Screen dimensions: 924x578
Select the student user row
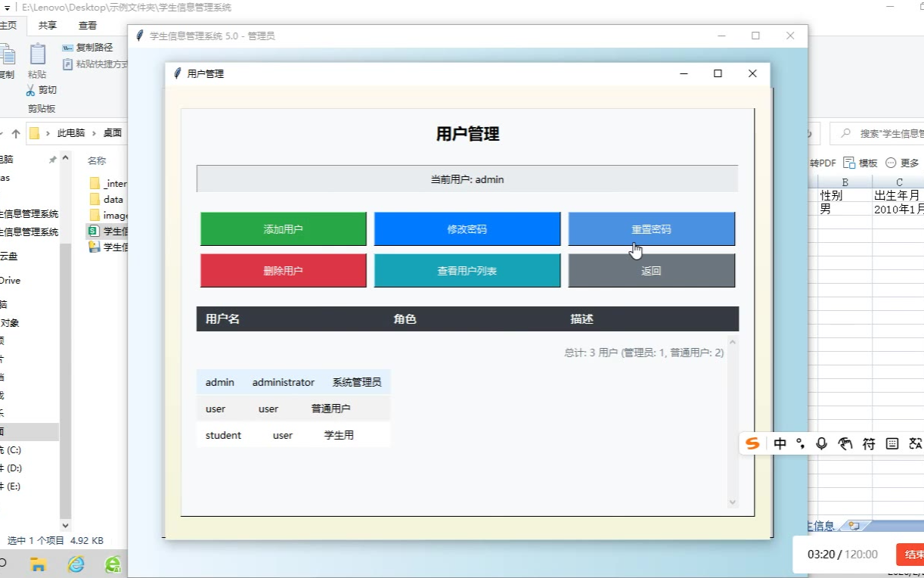(x=293, y=435)
